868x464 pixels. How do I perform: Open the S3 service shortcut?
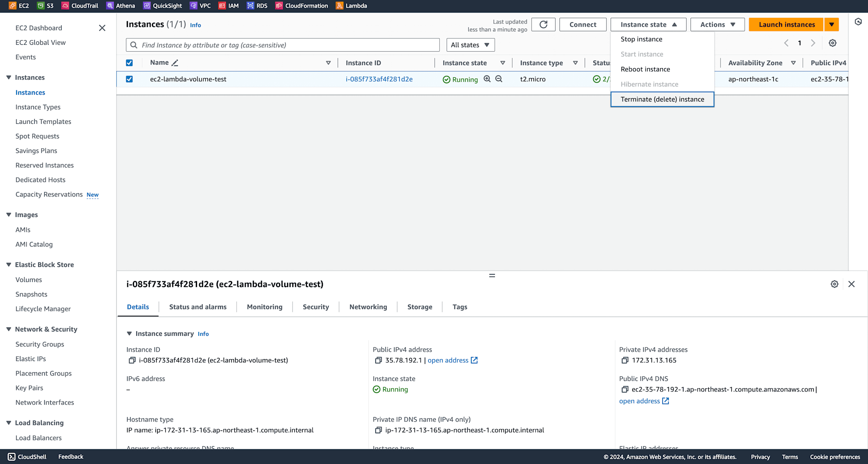(45, 6)
